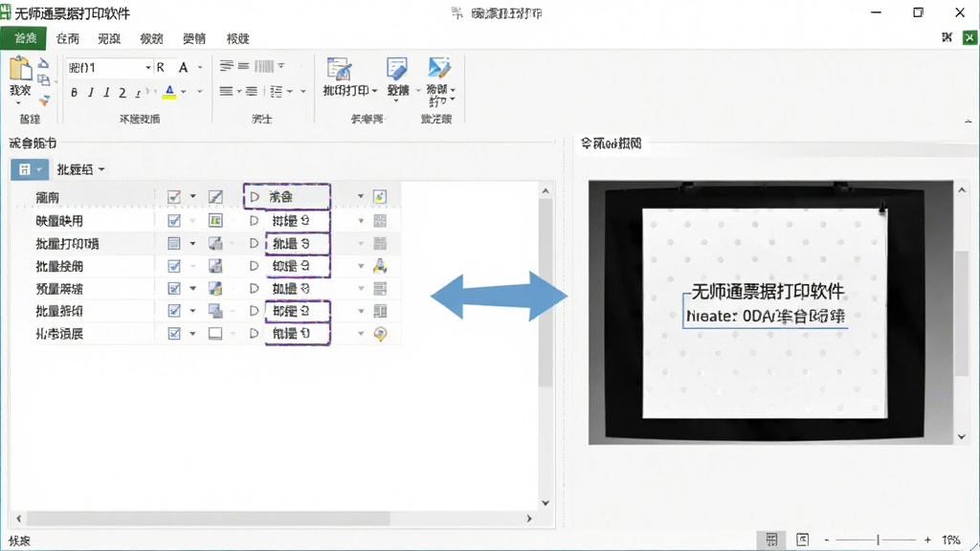Click the large 'A' font size button
Viewport: 980px width, 551px height.
click(x=183, y=67)
